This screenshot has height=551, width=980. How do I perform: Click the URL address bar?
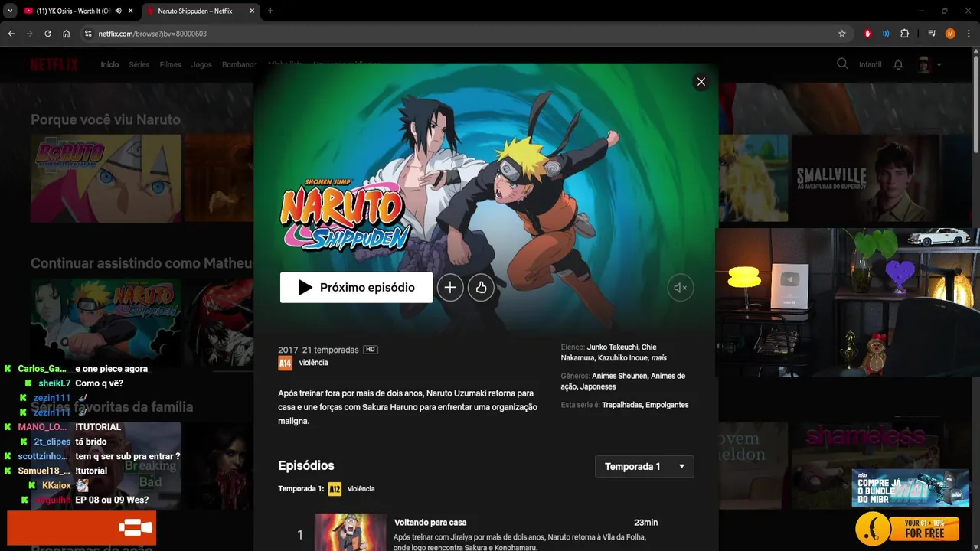tap(459, 34)
